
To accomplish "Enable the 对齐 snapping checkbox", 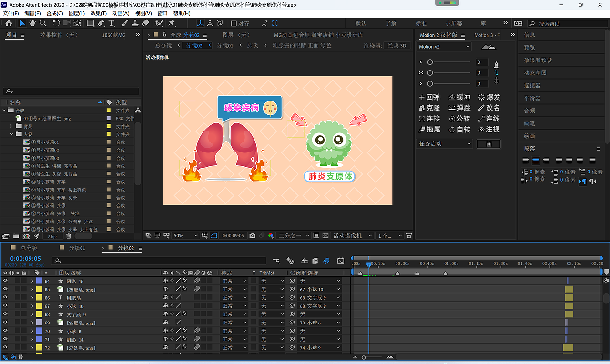I will 234,23.
